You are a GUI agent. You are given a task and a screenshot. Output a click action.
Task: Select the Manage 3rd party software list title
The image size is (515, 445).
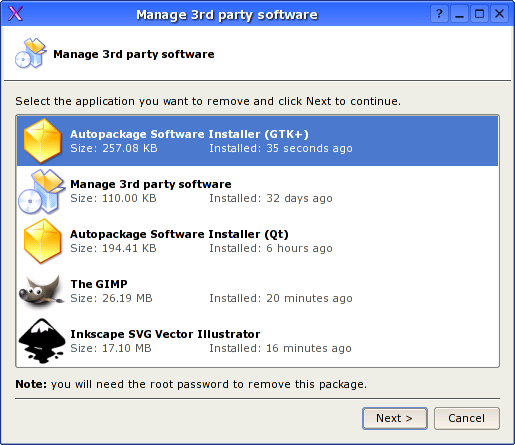151,184
